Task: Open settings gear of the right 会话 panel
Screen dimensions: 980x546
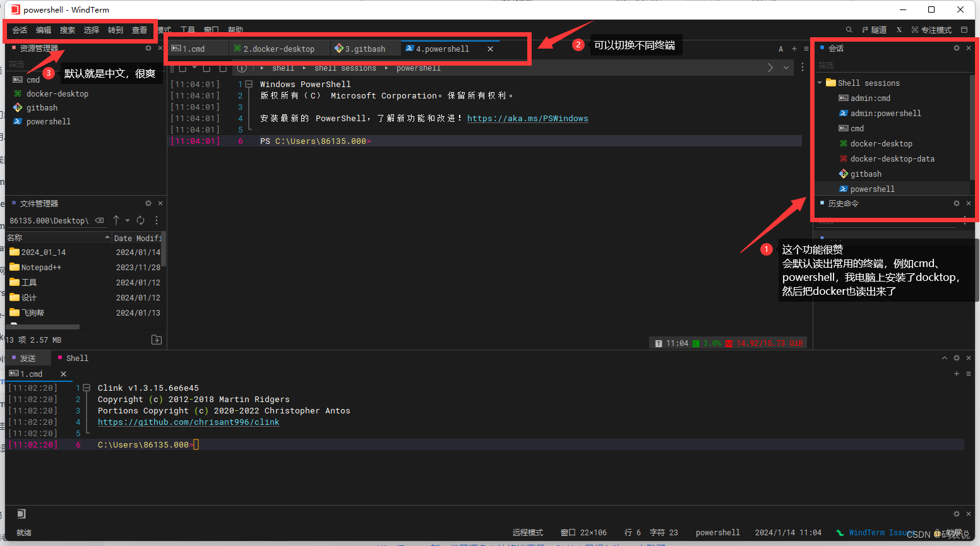Action: [957, 48]
